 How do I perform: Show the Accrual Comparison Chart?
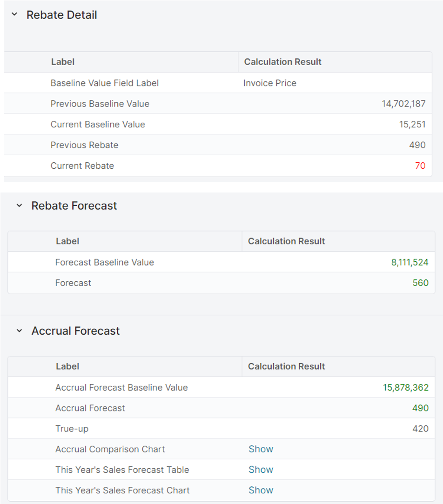click(261, 449)
